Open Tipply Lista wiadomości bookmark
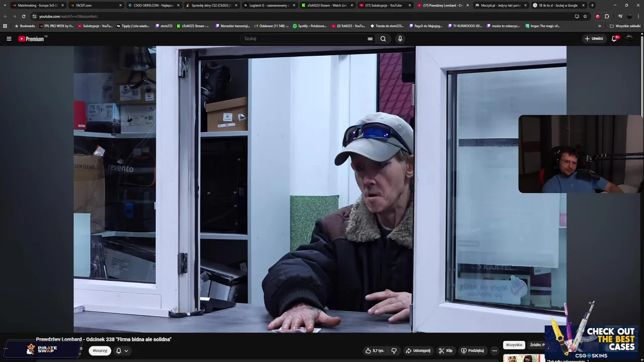644x362 pixels. (133, 26)
